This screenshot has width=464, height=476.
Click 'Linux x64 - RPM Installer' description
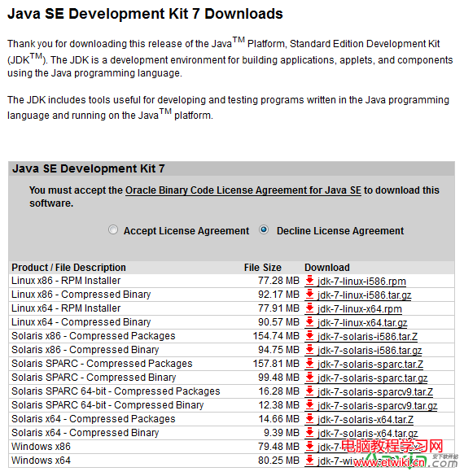pos(66,308)
